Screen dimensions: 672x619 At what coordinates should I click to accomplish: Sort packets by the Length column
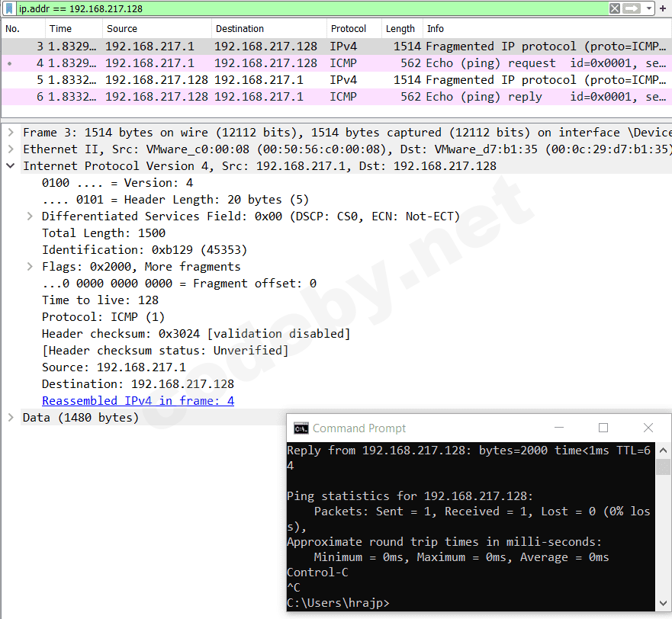400,28
